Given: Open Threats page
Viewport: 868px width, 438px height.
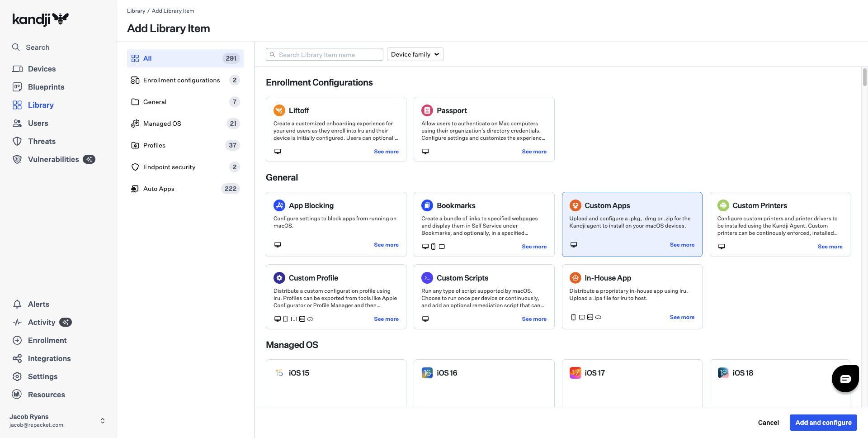Looking at the screenshot, I should (42, 141).
